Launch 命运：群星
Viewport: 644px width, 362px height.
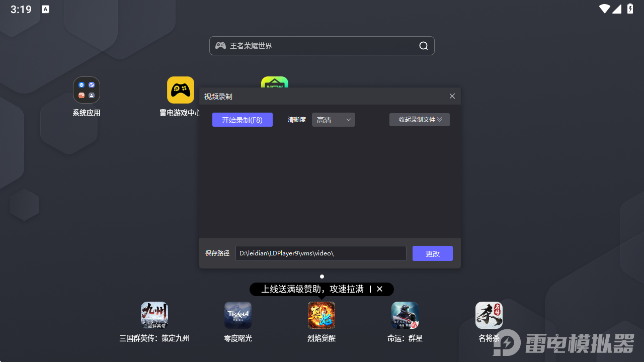pyautogui.click(x=405, y=315)
